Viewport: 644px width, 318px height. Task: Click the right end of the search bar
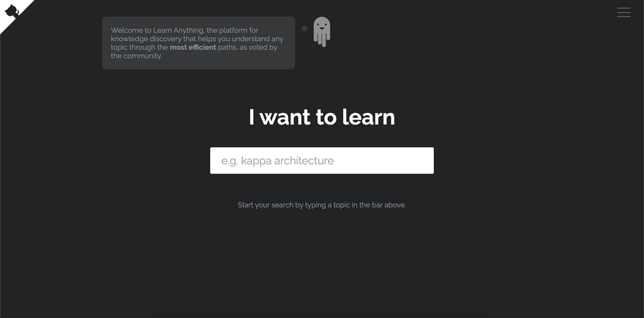point(423,160)
